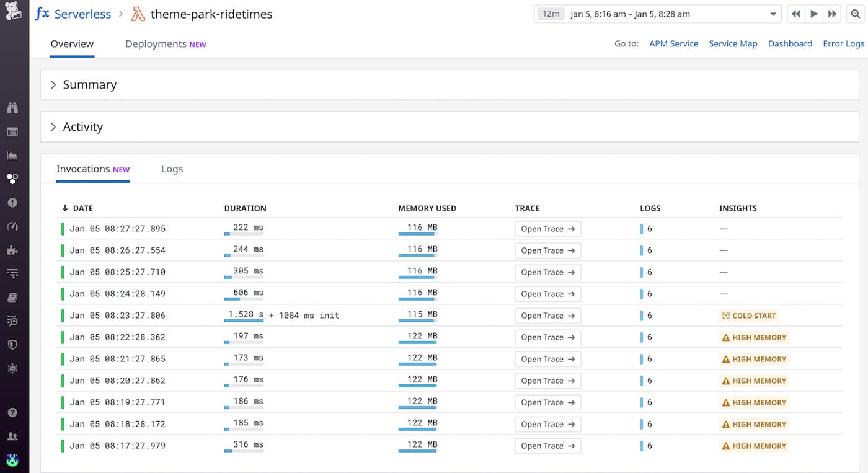The image size is (868, 473).
Task: Click the puzzle-piece Integrations sidebar icon
Action: coord(12,250)
